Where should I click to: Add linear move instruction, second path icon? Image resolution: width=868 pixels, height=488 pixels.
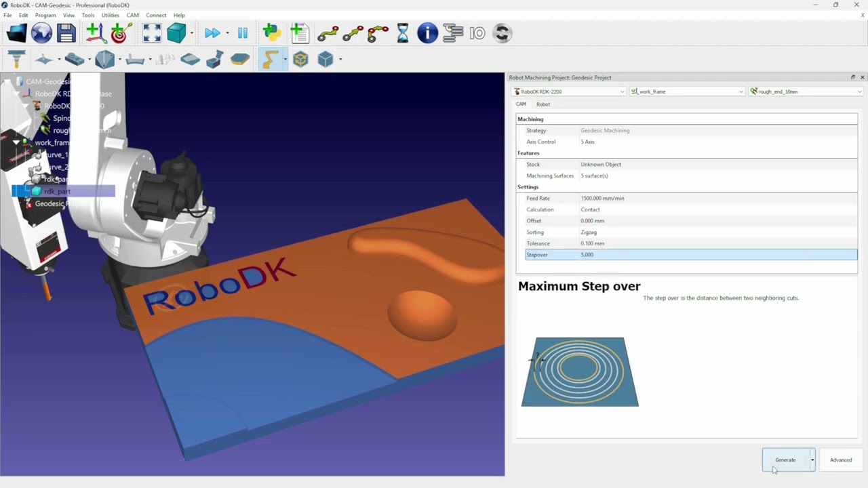pyautogui.click(x=353, y=33)
